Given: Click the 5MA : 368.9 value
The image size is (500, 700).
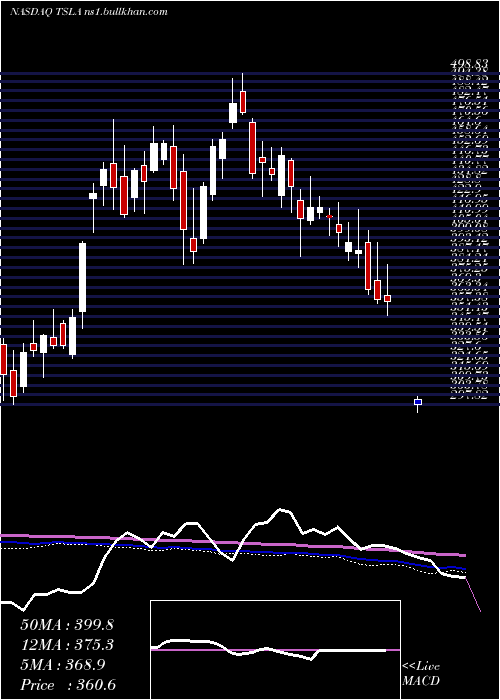Looking at the screenshot, I should pos(63,665).
